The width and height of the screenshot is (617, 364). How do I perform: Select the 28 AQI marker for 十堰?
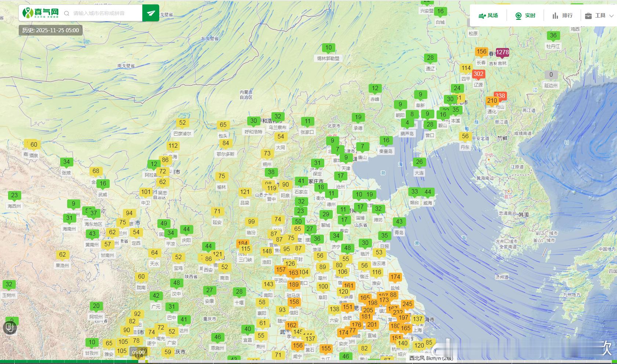[239, 292]
